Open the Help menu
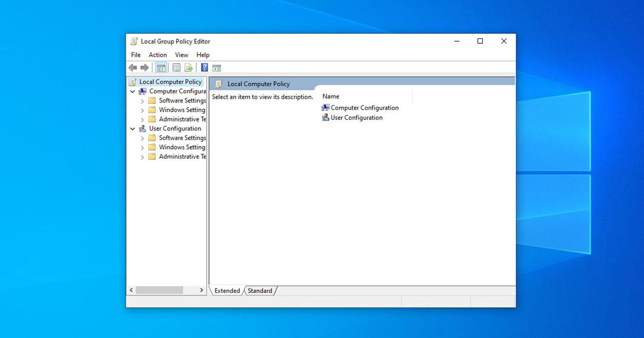The height and width of the screenshot is (338, 644). click(203, 55)
